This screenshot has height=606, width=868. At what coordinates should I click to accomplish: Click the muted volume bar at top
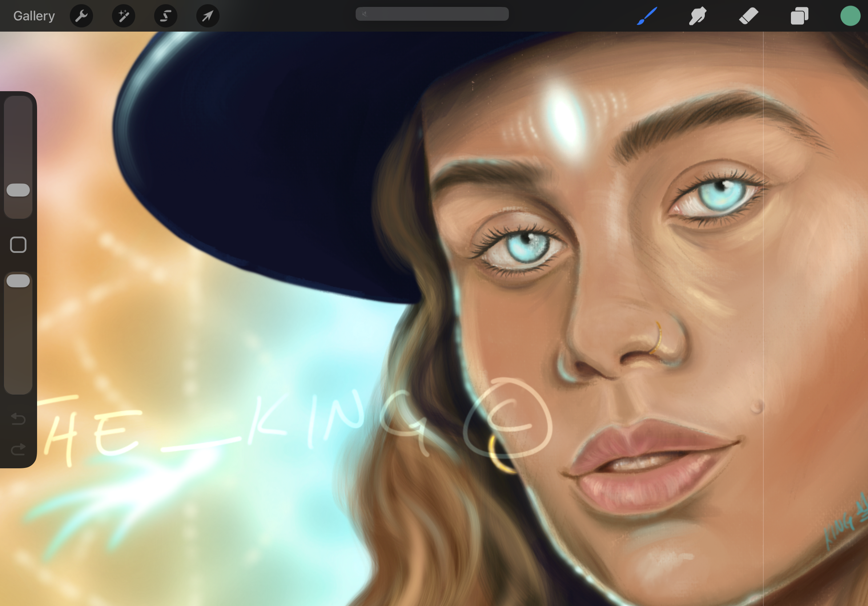pyautogui.click(x=432, y=14)
